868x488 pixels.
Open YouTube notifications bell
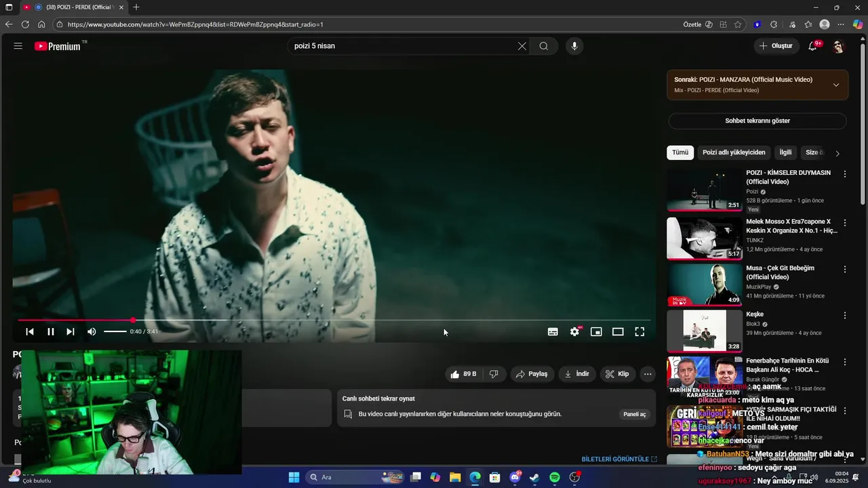pos(812,46)
